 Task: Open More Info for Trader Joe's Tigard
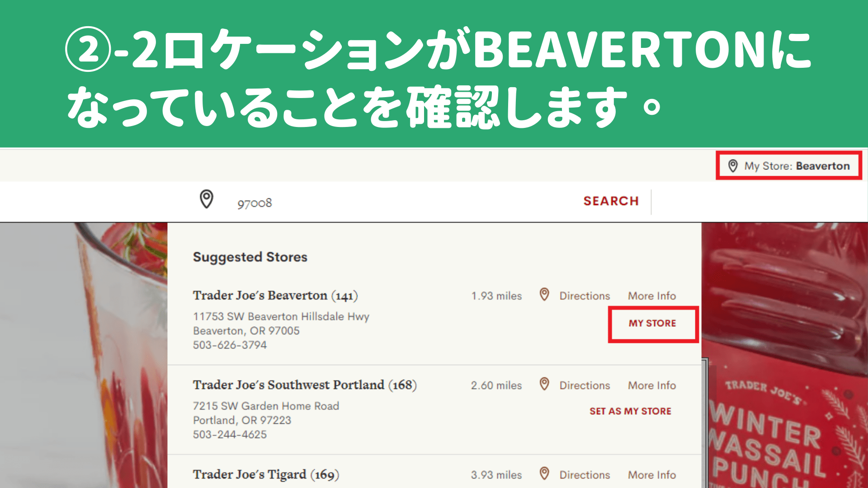coord(652,475)
